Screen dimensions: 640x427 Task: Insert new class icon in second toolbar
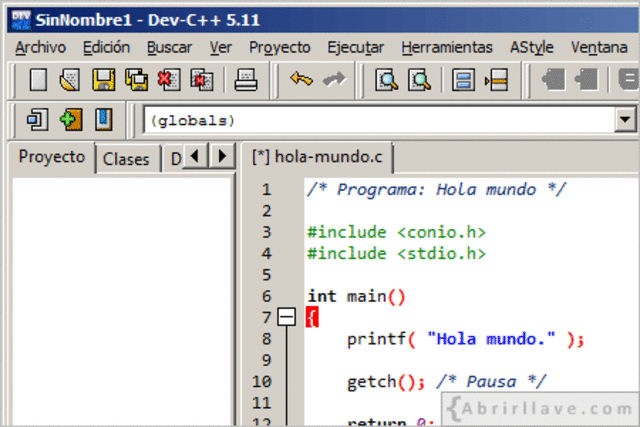(x=38, y=120)
